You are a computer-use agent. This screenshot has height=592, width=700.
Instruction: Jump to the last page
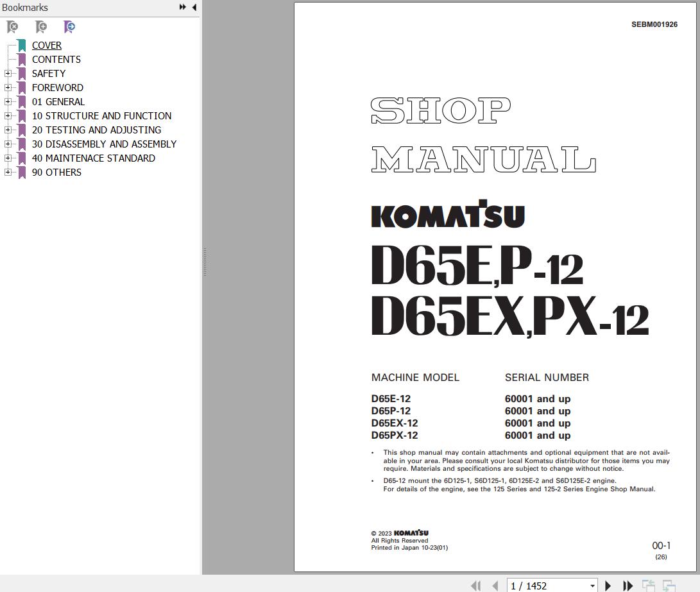pos(627,586)
